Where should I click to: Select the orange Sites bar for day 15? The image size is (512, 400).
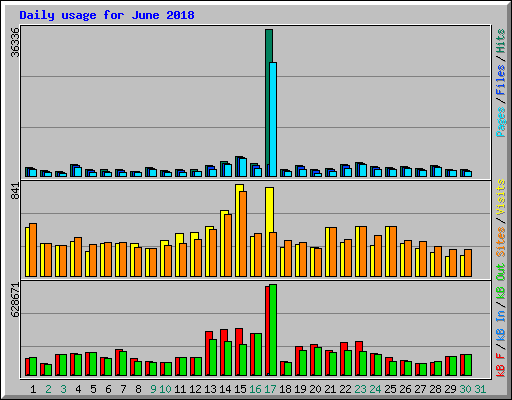pos(243,234)
